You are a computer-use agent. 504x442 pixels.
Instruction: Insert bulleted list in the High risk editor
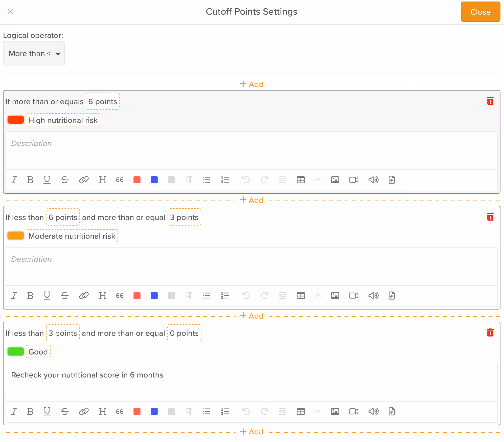click(207, 180)
